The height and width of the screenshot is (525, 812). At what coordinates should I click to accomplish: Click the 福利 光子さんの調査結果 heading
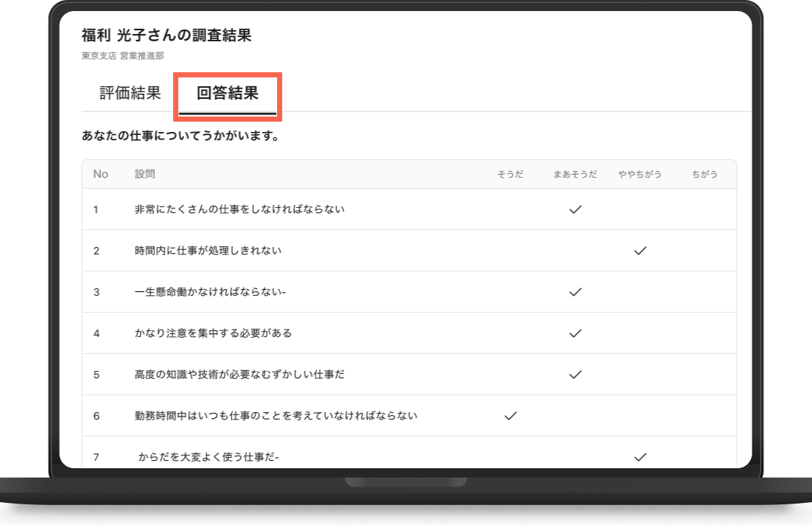point(167,35)
